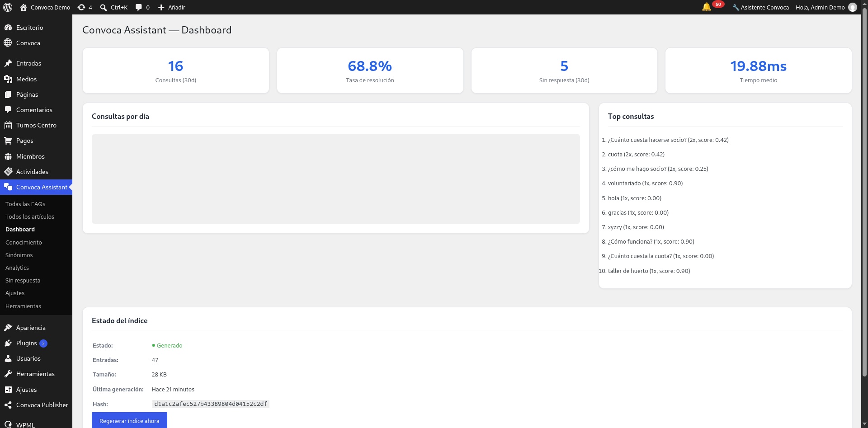Open the Analytics submenu
This screenshot has width=868, height=428.
coord(17,268)
